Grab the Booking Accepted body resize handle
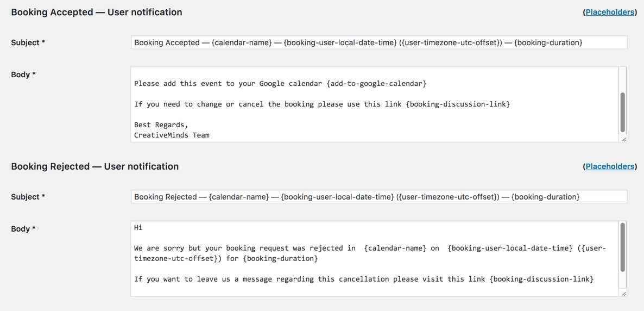The height and width of the screenshot is (311, 644). (623, 139)
